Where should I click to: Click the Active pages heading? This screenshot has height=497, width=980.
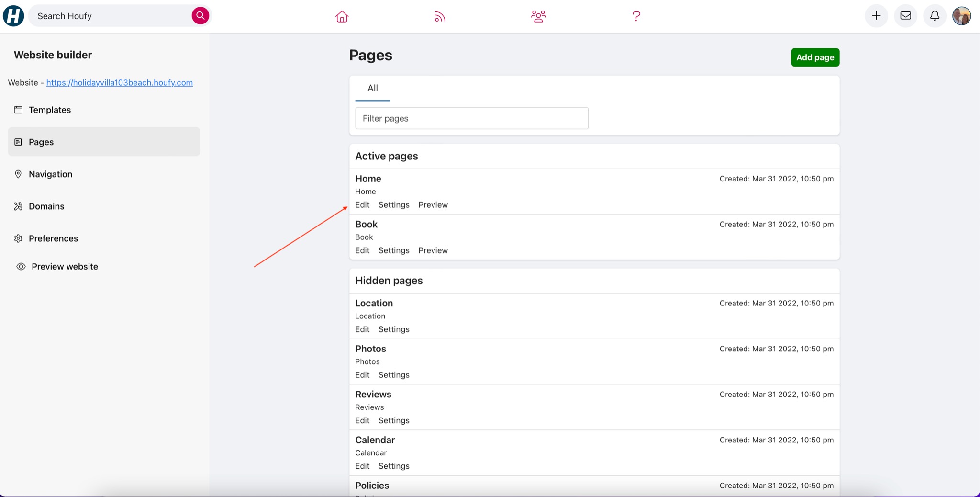tap(386, 156)
